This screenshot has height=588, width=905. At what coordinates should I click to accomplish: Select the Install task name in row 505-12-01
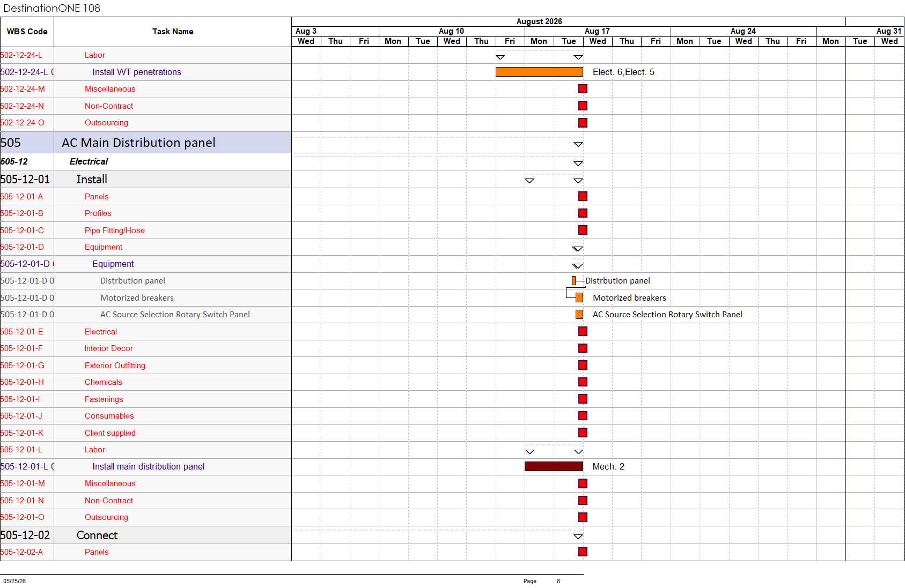point(92,179)
